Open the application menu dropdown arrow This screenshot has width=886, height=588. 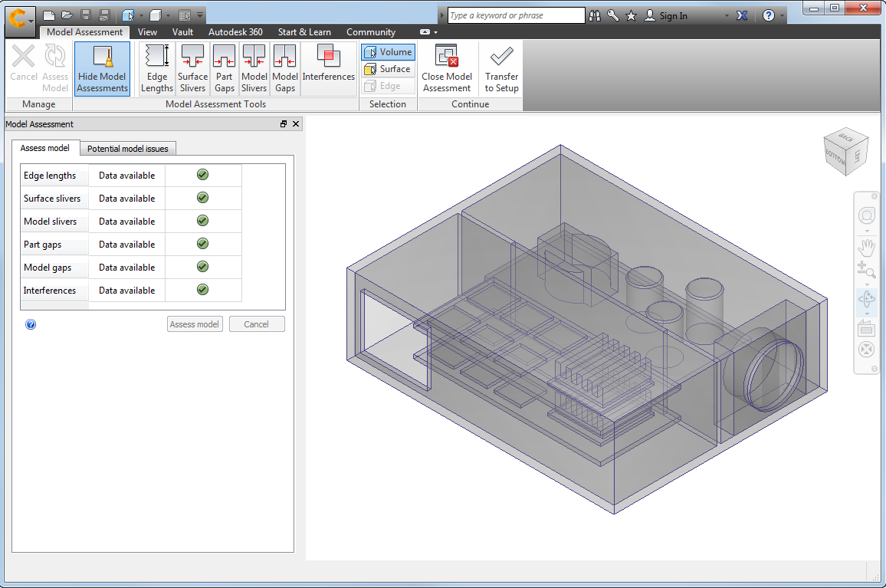coord(31,21)
